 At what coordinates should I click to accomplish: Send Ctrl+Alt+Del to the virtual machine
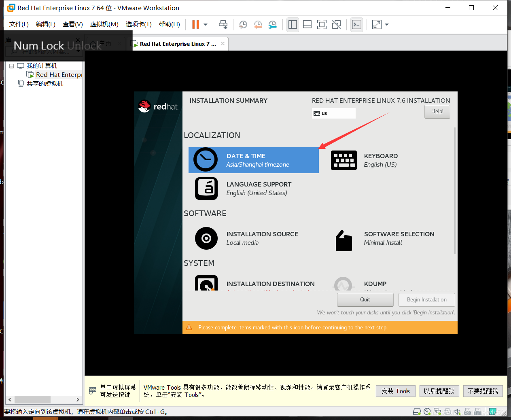tap(223, 25)
